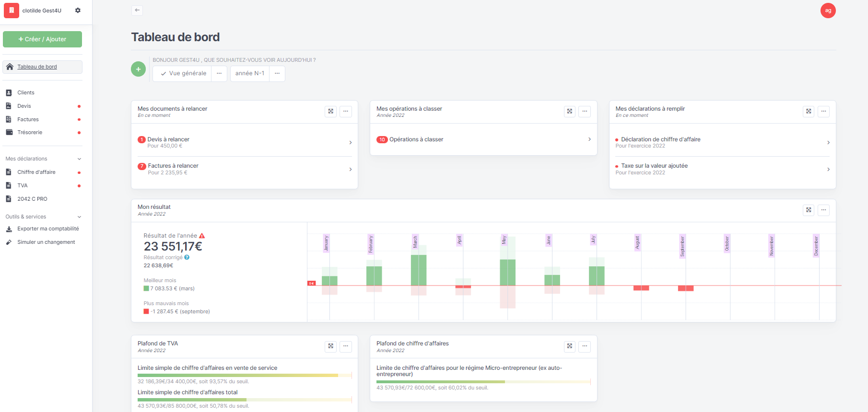Click the warning triangle beside Résultat de l'année
Image resolution: width=868 pixels, height=412 pixels.
click(202, 236)
